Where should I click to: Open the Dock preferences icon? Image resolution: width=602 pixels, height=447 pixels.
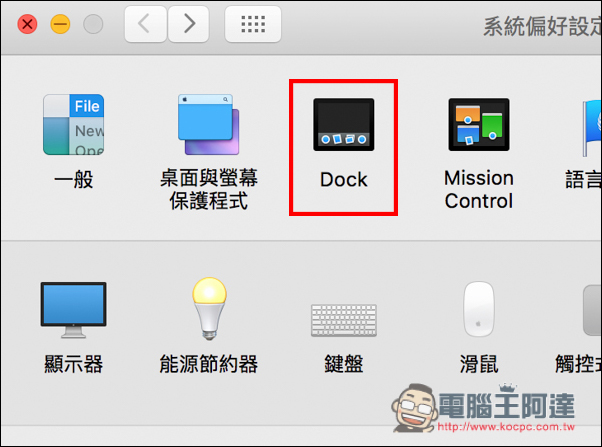[344, 125]
